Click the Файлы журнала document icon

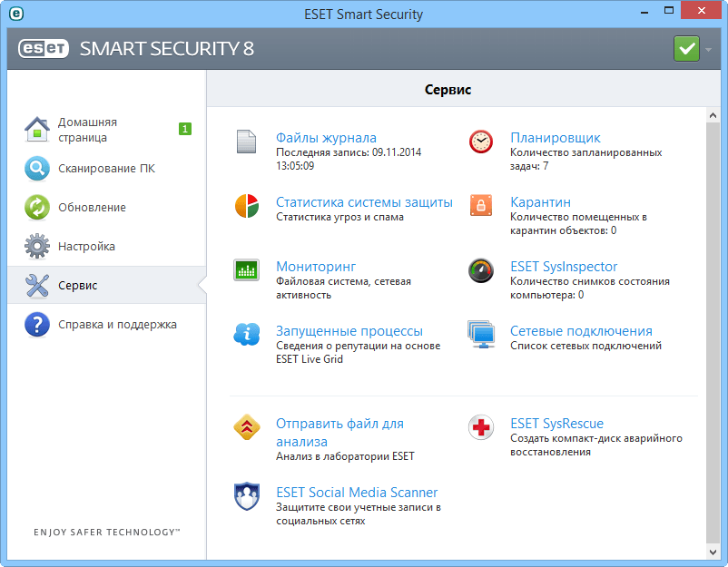coord(246,142)
